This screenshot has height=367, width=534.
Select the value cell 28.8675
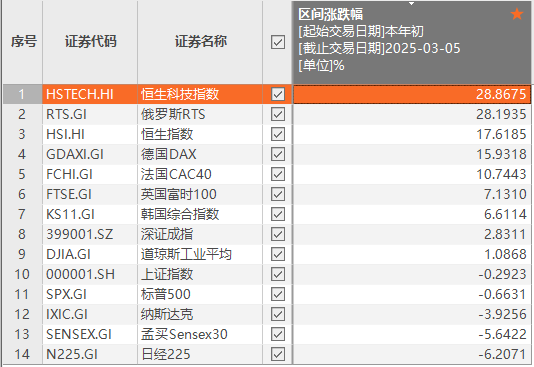pyautogui.click(x=412, y=94)
